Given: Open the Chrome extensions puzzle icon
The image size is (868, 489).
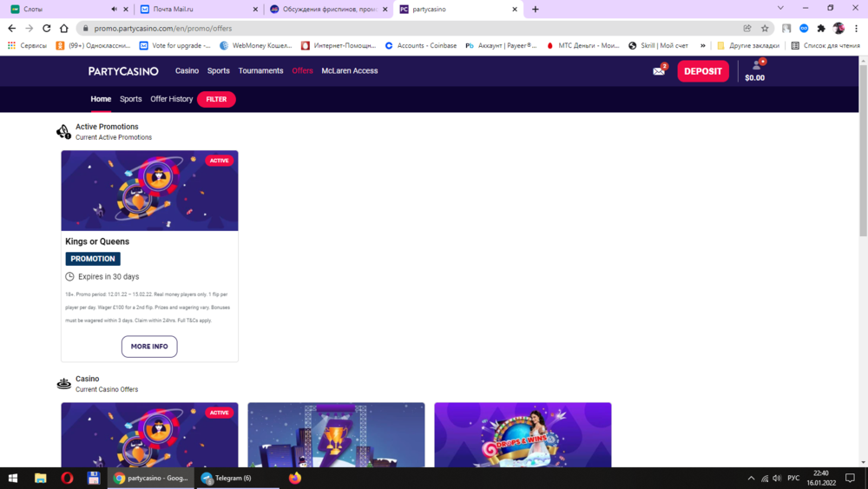Looking at the screenshot, I should pos(821,29).
